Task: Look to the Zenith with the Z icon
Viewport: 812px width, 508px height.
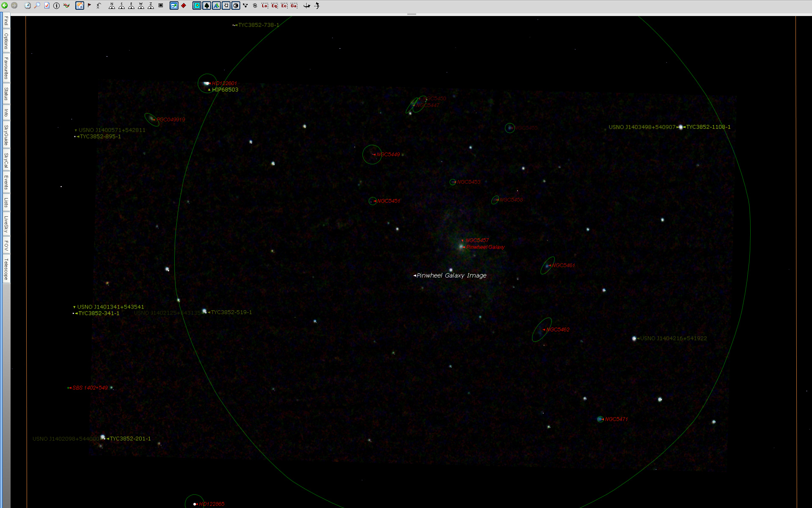Action: click(151, 6)
